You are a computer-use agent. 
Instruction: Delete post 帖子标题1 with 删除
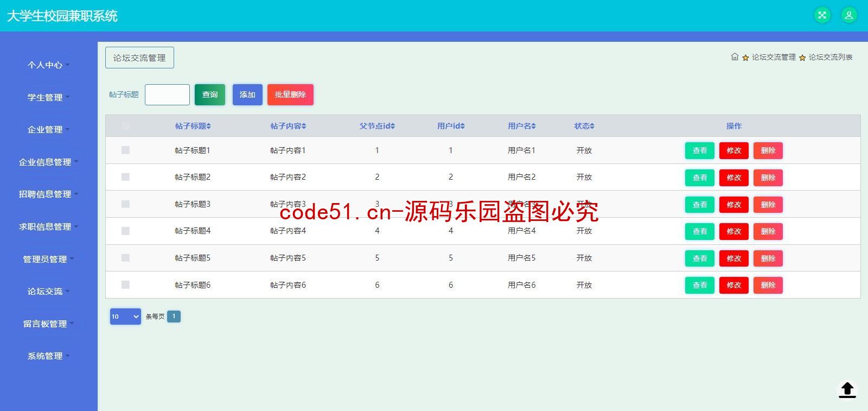(x=768, y=150)
